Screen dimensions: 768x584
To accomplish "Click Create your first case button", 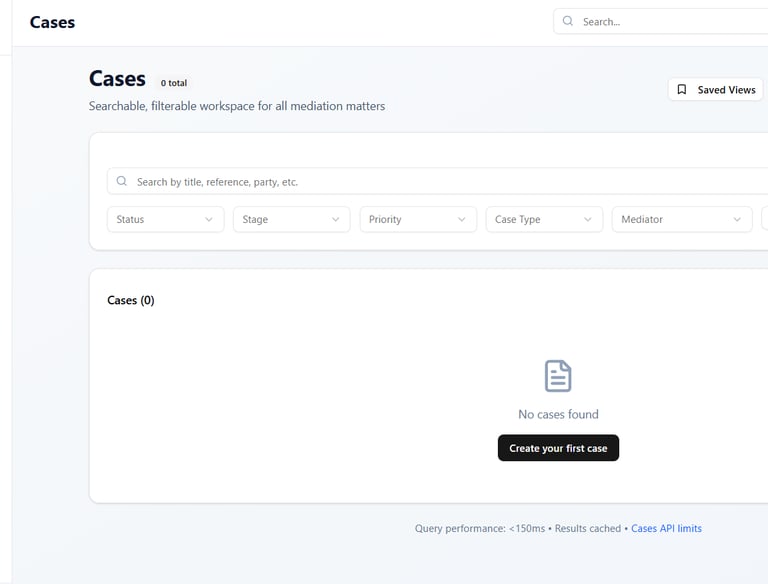I will (x=558, y=448).
